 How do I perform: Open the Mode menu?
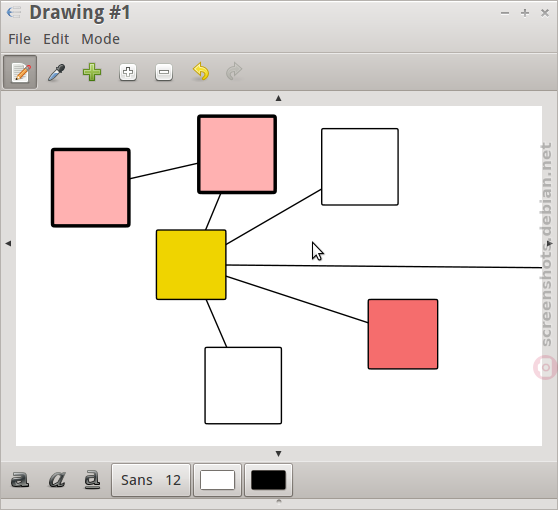tap(100, 39)
